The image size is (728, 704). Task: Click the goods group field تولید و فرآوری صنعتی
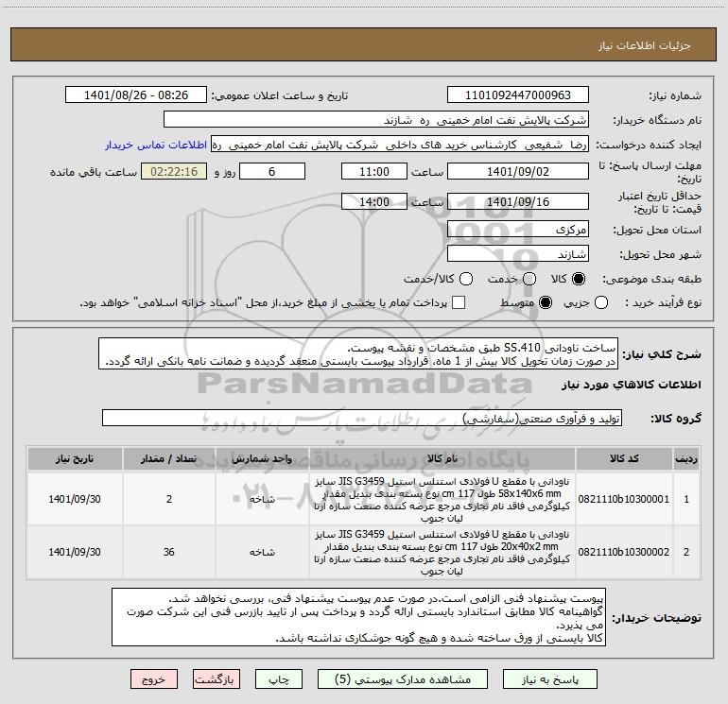click(362, 418)
